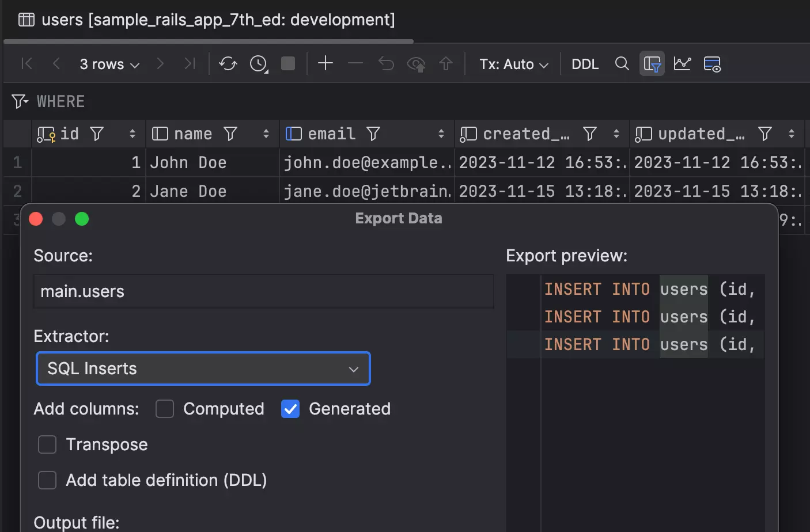Enable the Transpose checkbox
Viewport: 810px width, 532px height.
[x=47, y=444]
